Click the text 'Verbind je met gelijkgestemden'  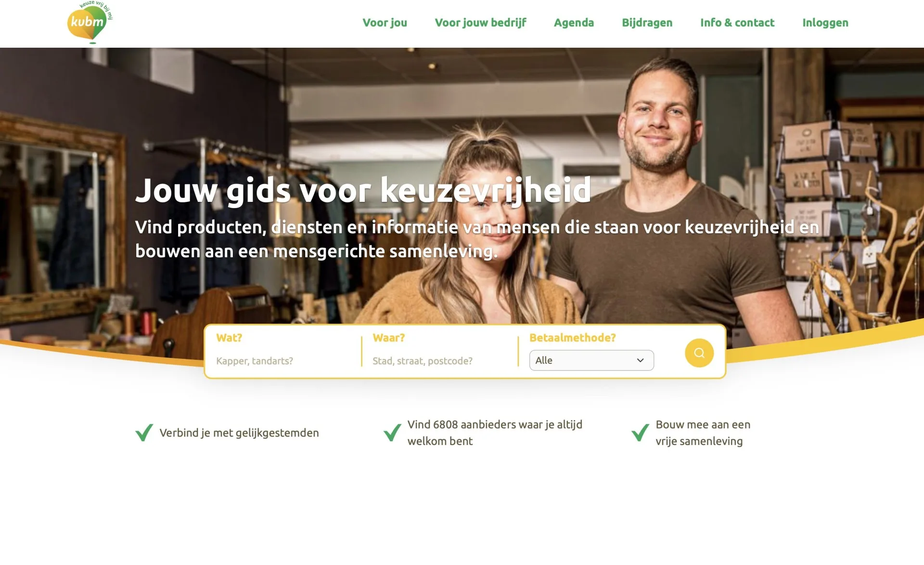click(x=239, y=433)
